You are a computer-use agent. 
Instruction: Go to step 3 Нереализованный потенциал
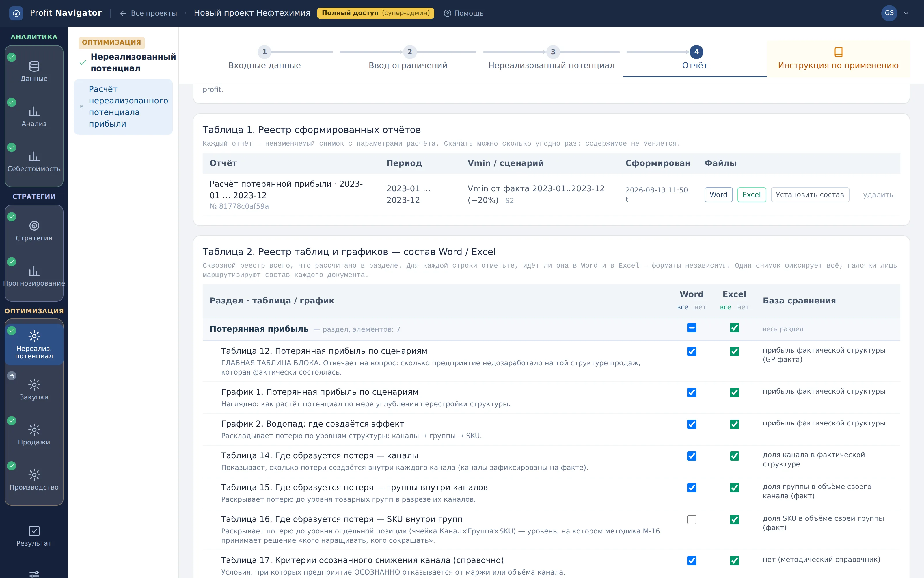551,58
